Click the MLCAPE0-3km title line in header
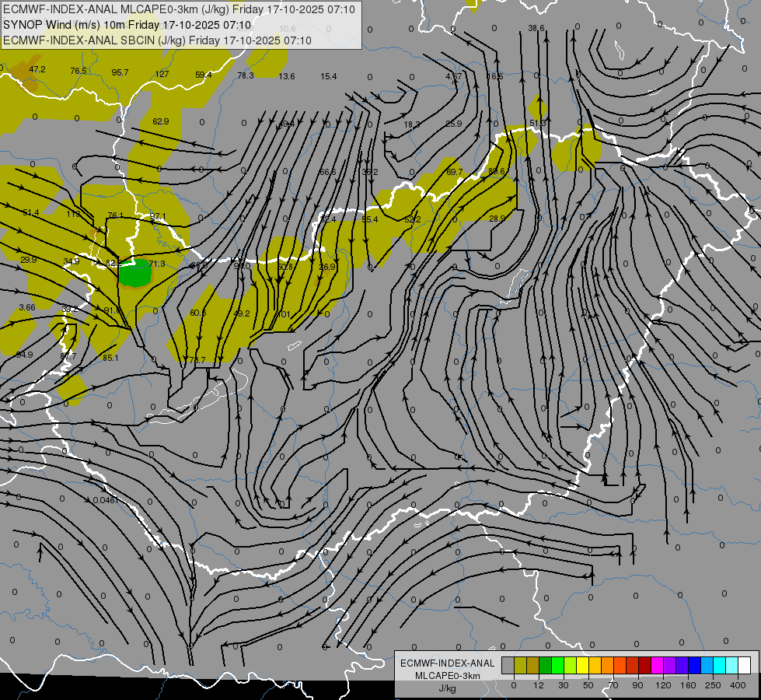This screenshot has width=761, height=700. click(179, 9)
